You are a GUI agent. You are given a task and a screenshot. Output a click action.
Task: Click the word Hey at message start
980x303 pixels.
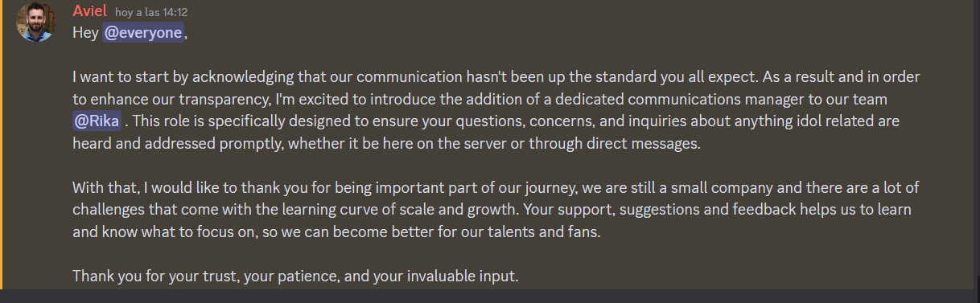click(x=85, y=33)
